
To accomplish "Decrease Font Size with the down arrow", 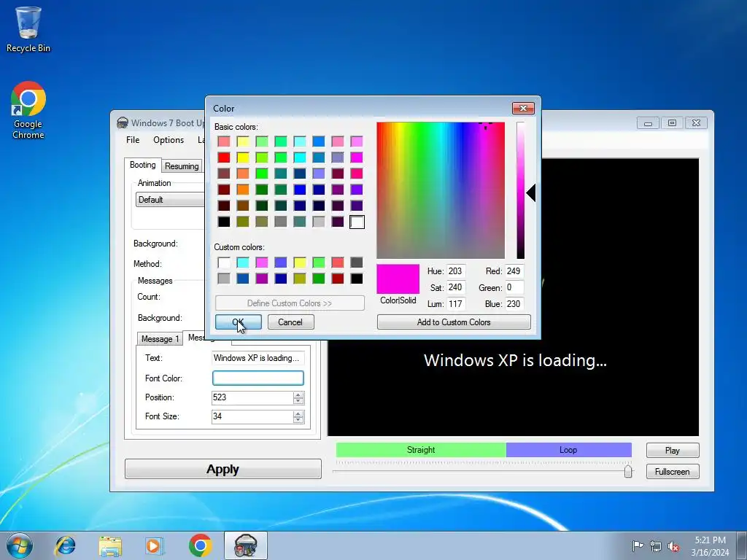I will click(x=298, y=420).
